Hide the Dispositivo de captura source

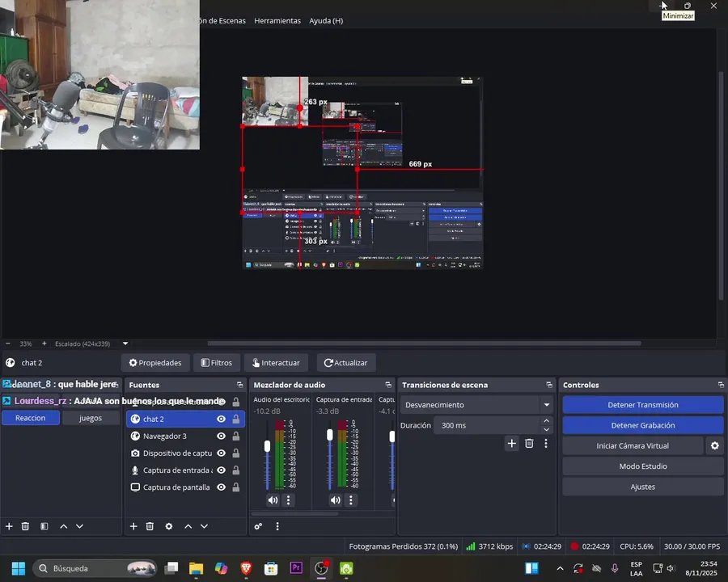[222, 453]
